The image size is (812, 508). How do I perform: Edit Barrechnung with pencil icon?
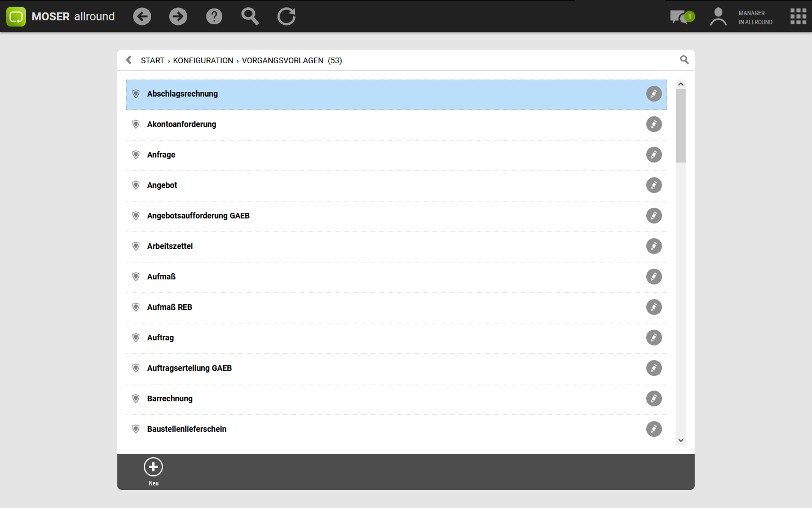654,398
